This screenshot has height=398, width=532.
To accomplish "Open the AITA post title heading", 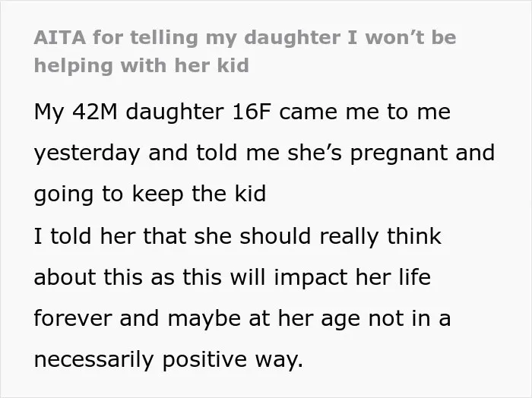I will [245, 51].
